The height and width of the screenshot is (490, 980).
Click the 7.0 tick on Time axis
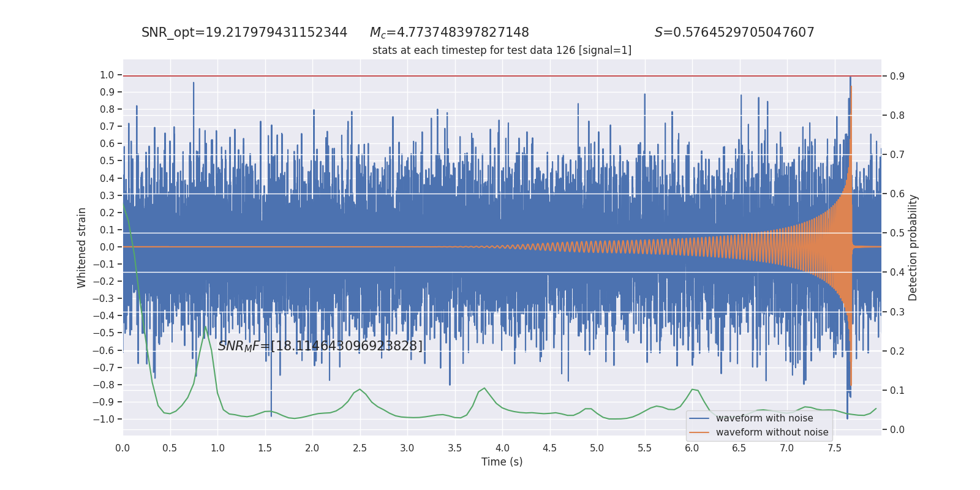pos(786,448)
